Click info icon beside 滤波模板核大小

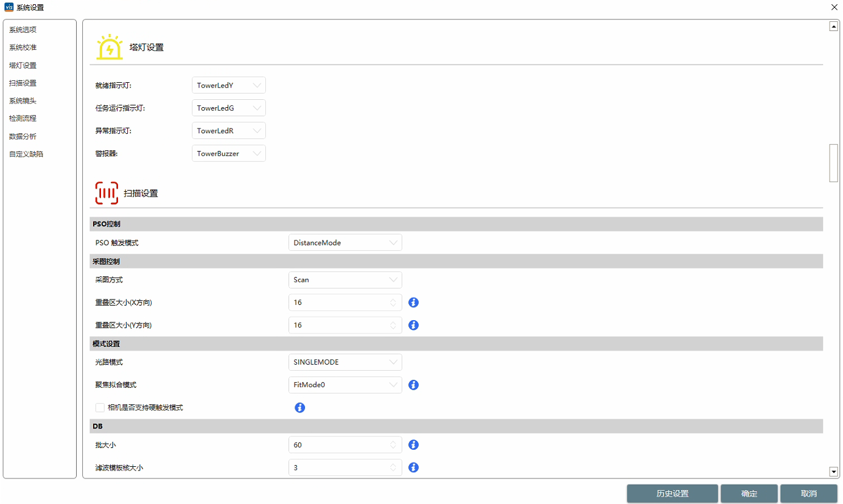pos(414,467)
